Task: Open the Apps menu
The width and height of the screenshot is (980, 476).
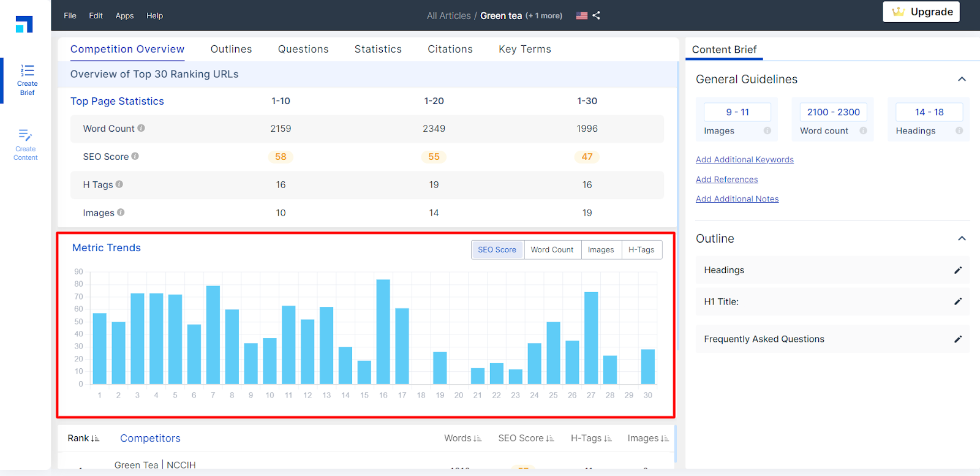Action: pyautogui.click(x=124, y=15)
